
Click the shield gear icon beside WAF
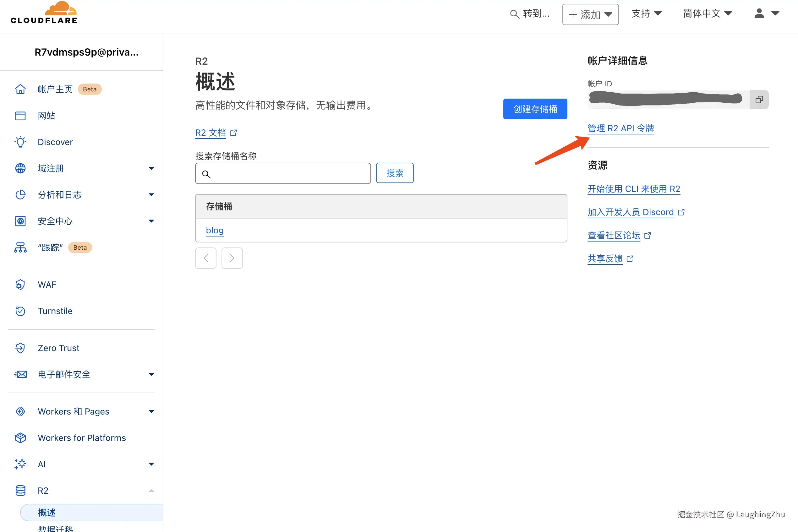pos(20,285)
